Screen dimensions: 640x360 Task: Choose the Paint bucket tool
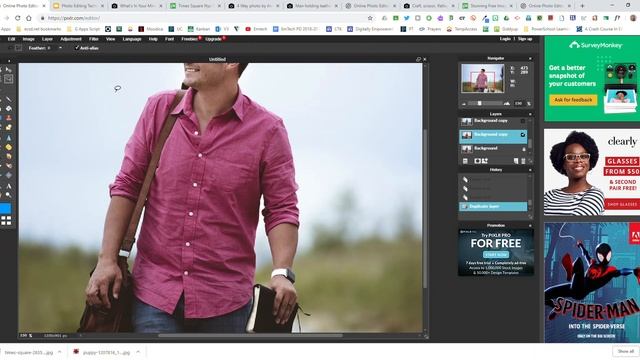pyautogui.click(x=9, y=109)
